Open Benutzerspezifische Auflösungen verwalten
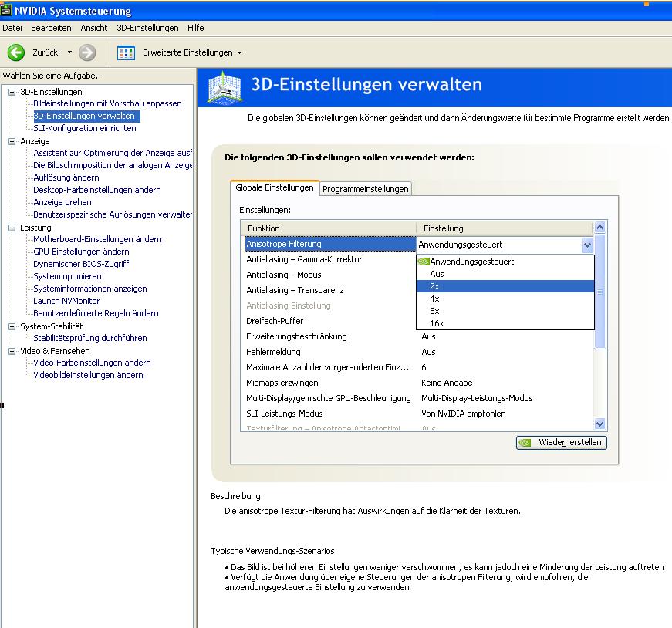The image size is (672, 628). [113, 214]
